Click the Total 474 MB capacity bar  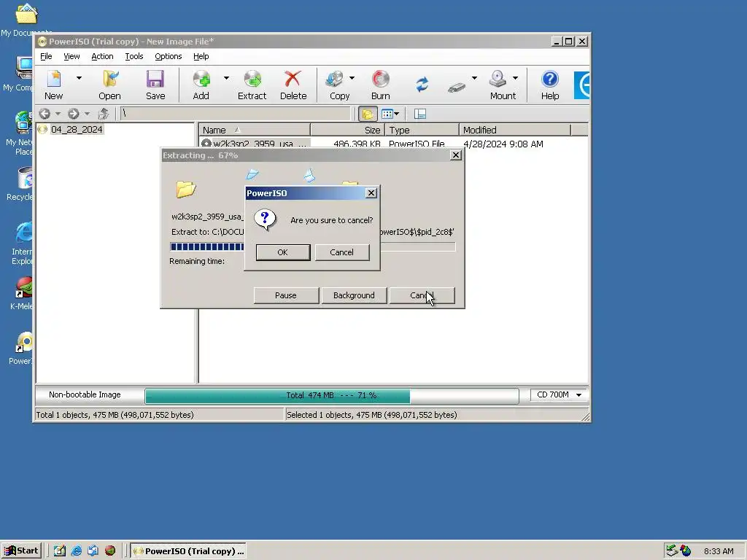[x=332, y=395]
